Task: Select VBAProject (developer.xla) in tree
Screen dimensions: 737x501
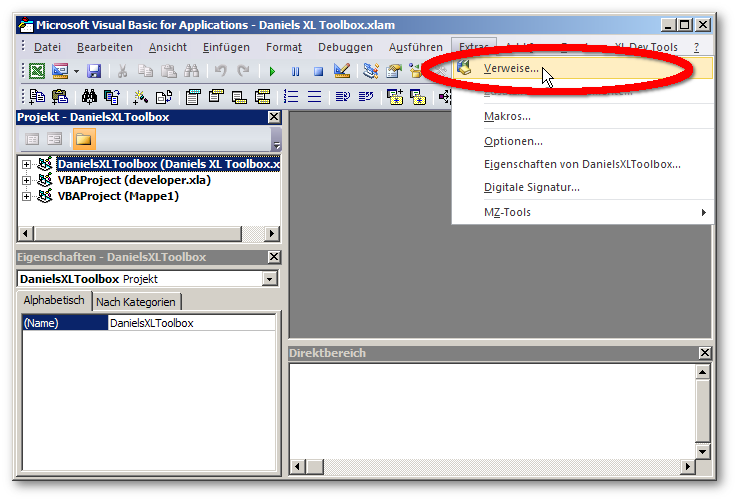Action: pyautogui.click(x=134, y=180)
